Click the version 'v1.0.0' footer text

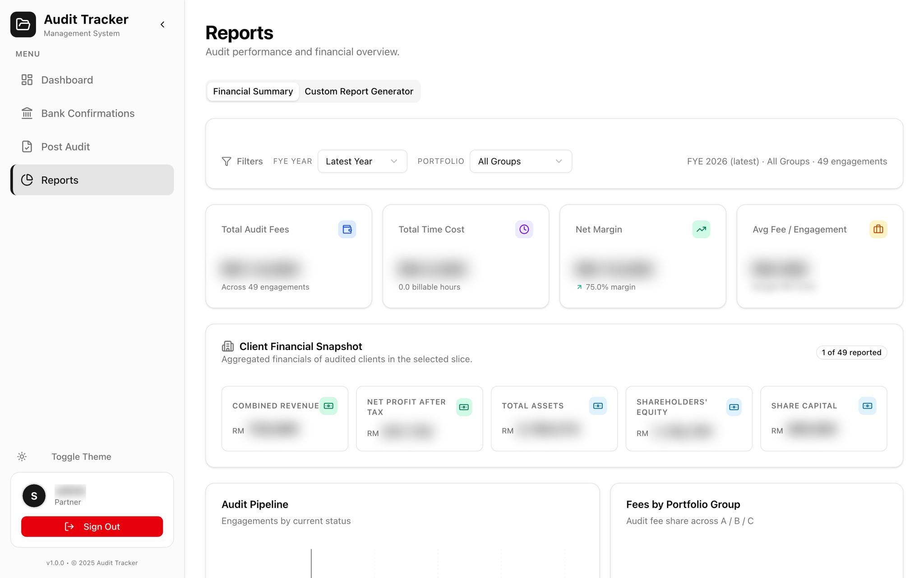tap(55, 563)
